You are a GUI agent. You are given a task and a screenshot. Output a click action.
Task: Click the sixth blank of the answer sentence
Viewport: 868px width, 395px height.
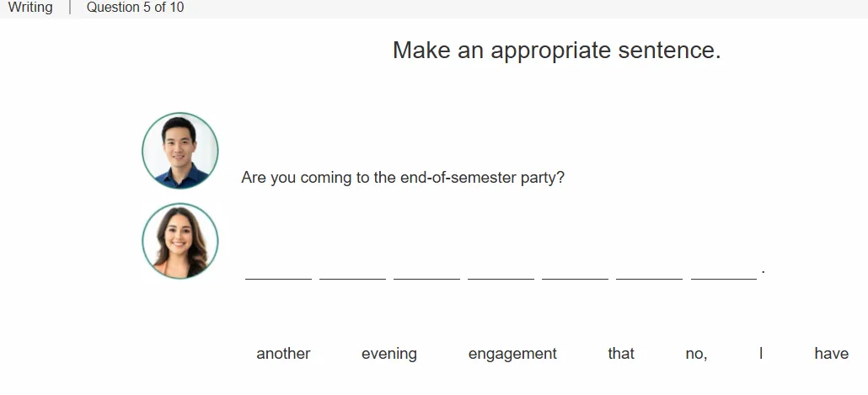click(650, 271)
